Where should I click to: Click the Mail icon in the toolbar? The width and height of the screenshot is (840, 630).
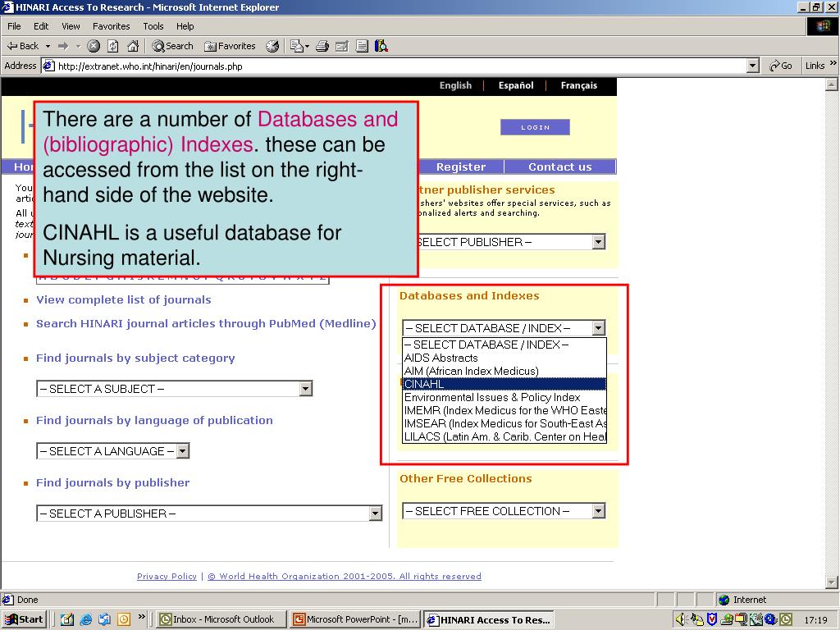pyautogui.click(x=297, y=46)
